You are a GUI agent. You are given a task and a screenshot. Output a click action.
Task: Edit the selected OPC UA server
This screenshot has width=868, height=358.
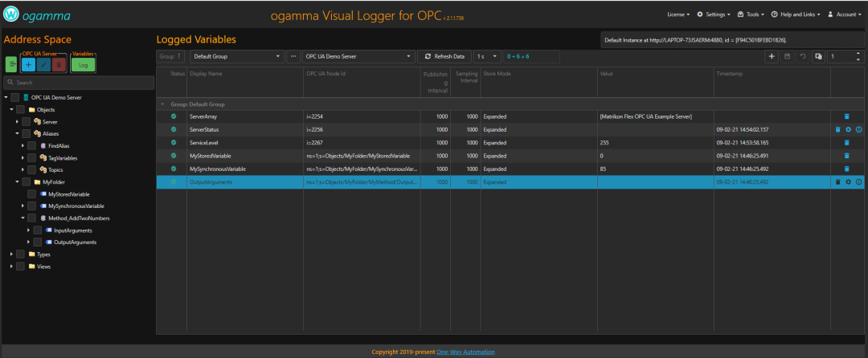coord(43,65)
